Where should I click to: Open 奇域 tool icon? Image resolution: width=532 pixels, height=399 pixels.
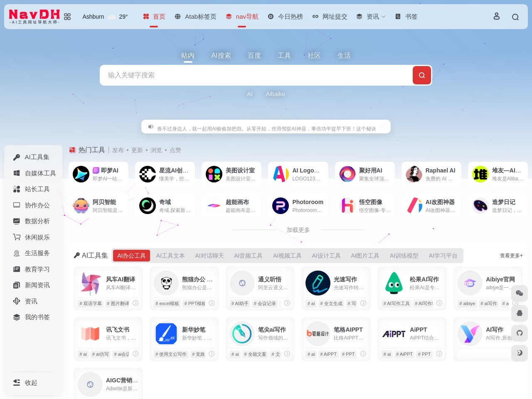click(x=148, y=206)
